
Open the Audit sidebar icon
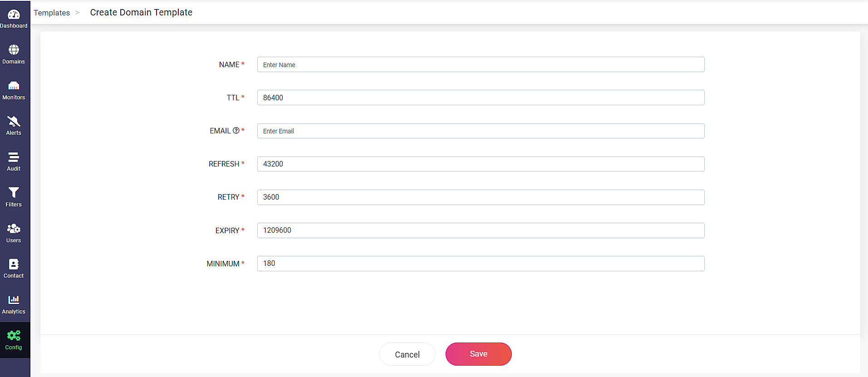coord(14,157)
